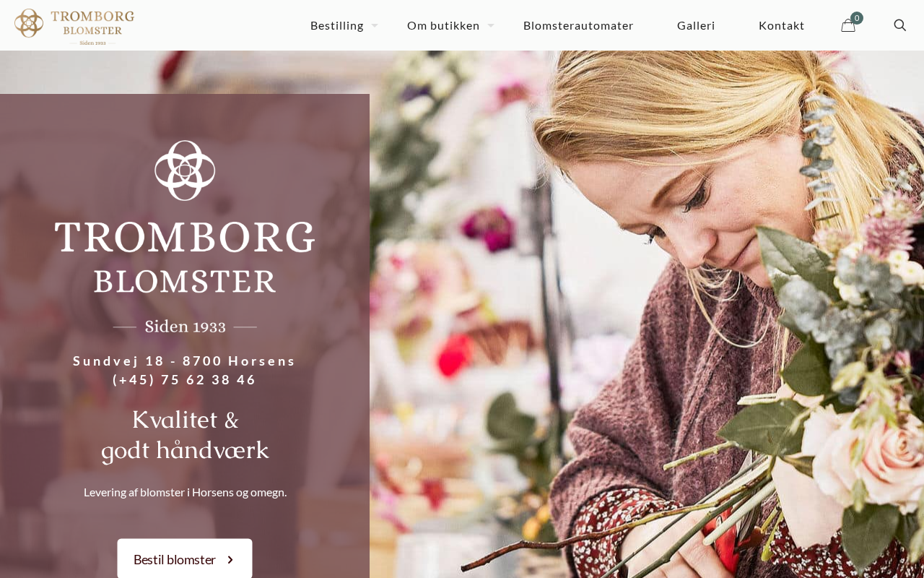Click the Siden 1933 tagline
The height and width of the screenshot is (578, 924).
(186, 327)
